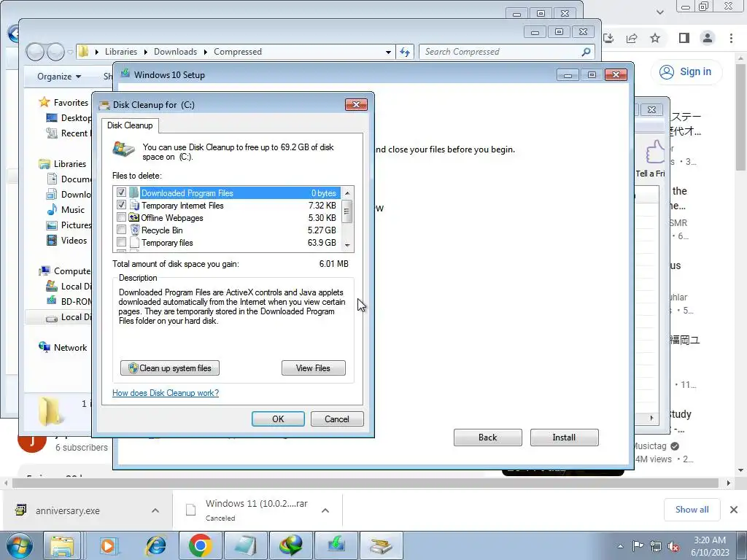Select the Recycle Bin row icon
747x560 pixels.
(x=134, y=230)
